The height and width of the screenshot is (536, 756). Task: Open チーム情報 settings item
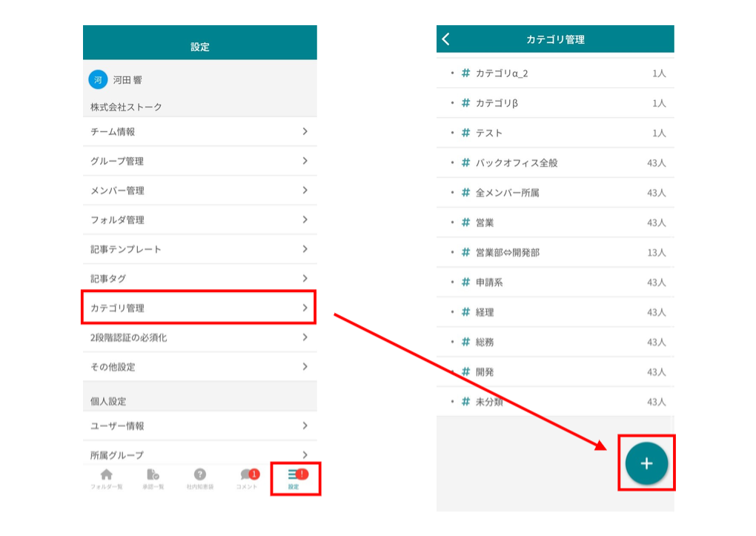click(x=199, y=132)
